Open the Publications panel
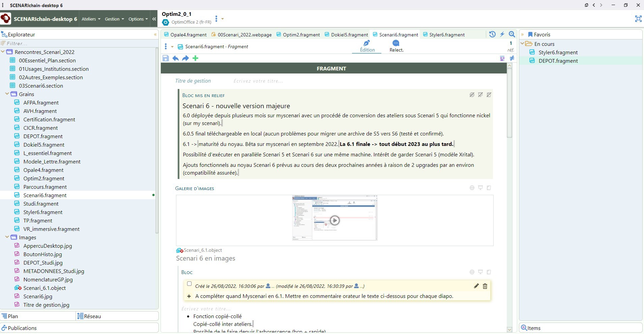Image resolution: width=644 pixels, height=334 pixels. [x=22, y=328]
